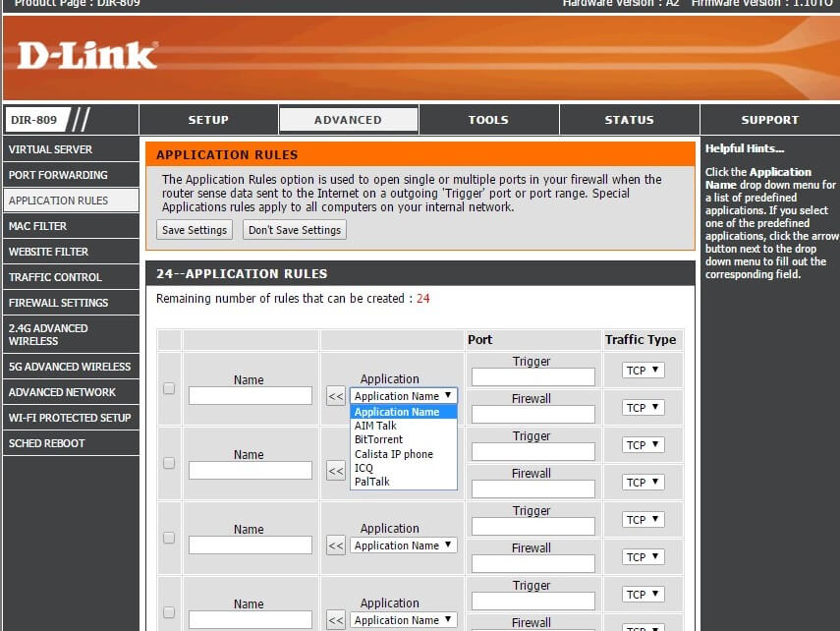The width and height of the screenshot is (840, 631).
Task: Select the third rule's Trigger port input
Action: pyautogui.click(x=533, y=526)
